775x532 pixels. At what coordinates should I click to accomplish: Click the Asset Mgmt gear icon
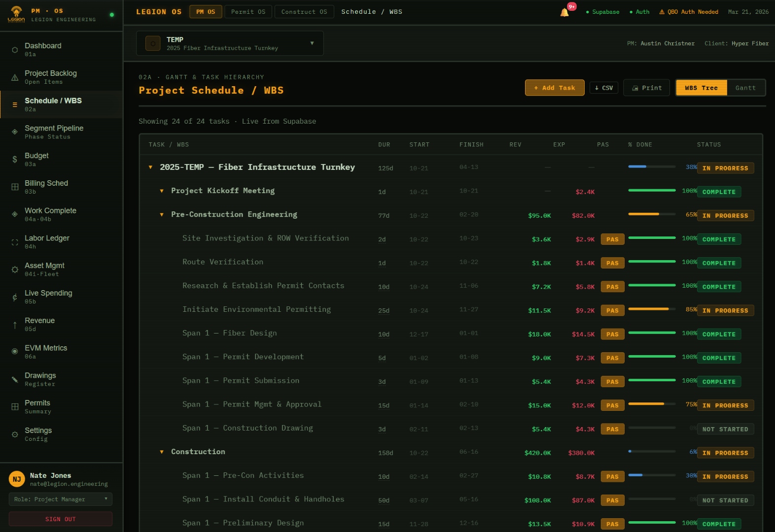15,269
